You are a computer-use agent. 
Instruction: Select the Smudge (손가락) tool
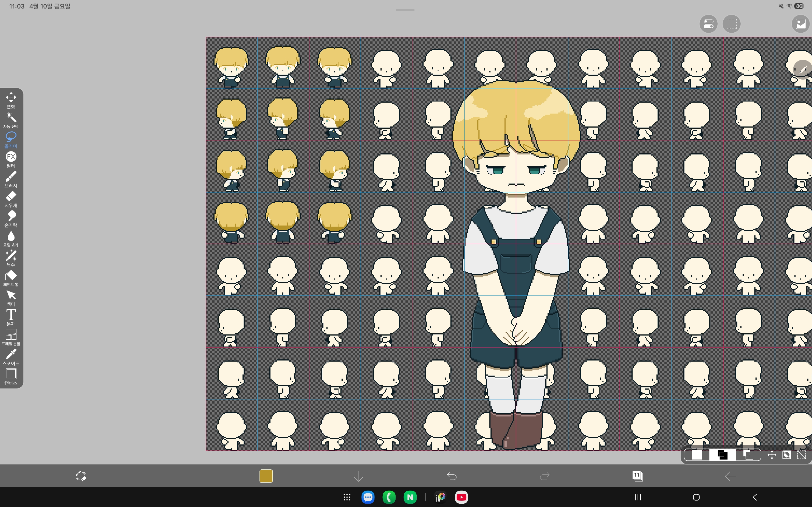pos(11,219)
